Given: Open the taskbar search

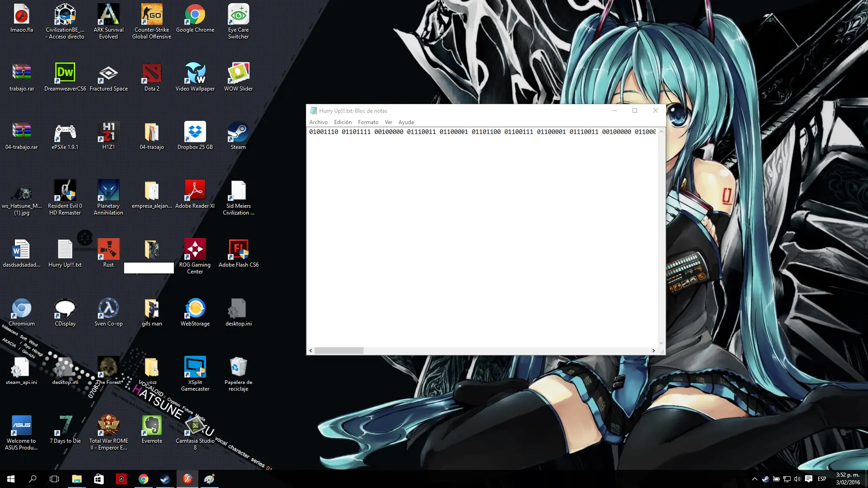Looking at the screenshot, I should coord(33,479).
